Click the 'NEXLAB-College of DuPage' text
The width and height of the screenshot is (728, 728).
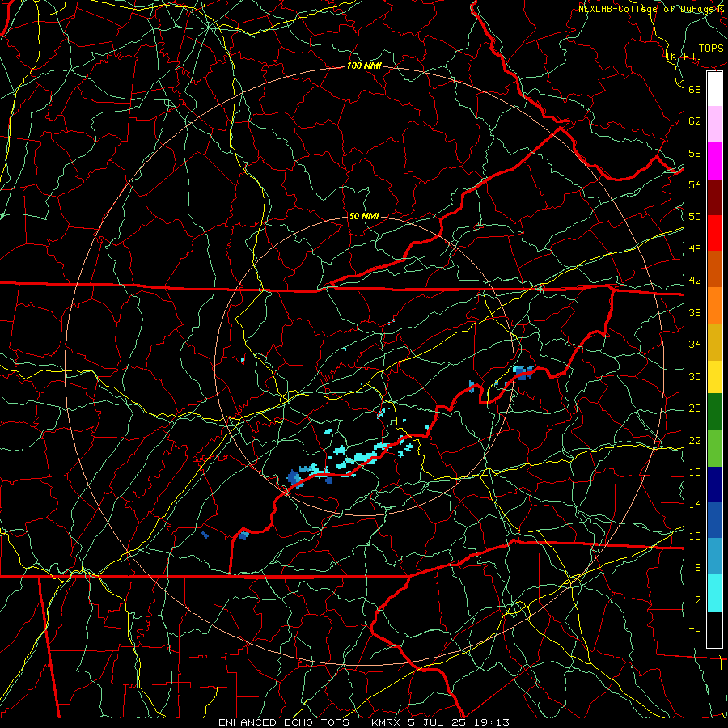[x=646, y=9]
